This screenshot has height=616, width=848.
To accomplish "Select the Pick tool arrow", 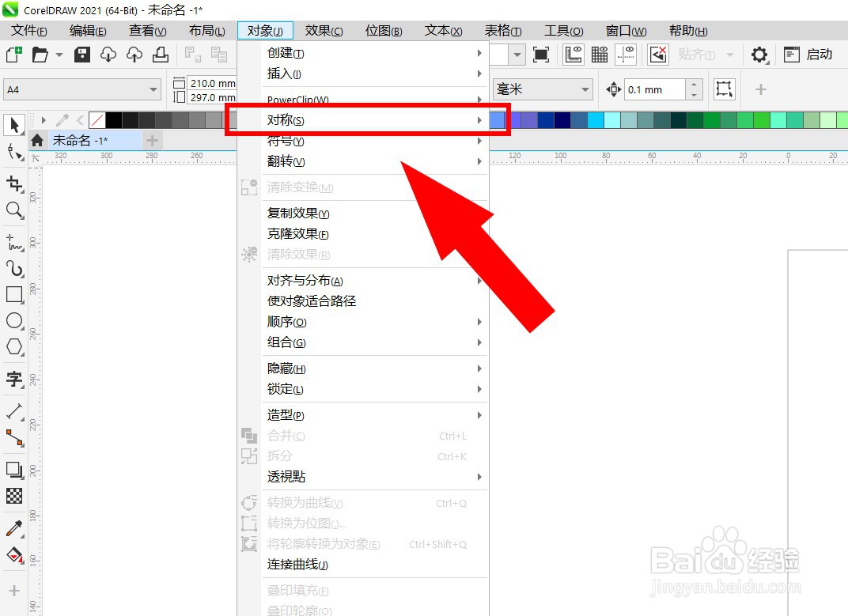I will pyautogui.click(x=14, y=125).
